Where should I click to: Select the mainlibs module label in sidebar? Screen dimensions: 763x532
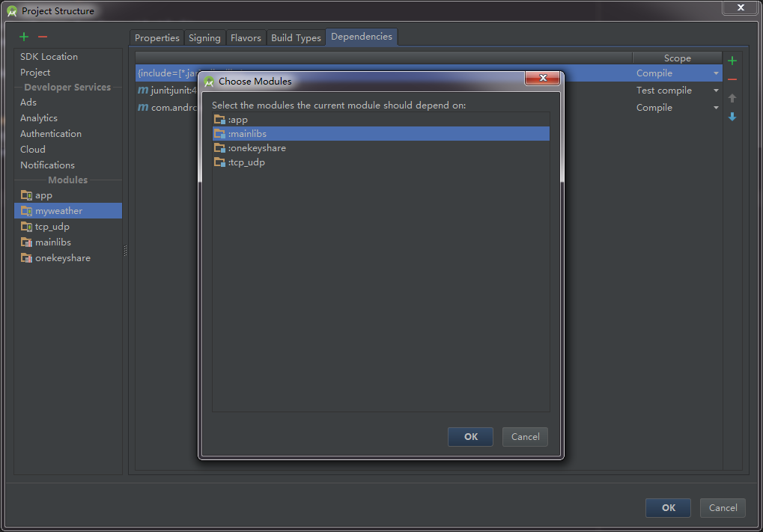click(52, 242)
